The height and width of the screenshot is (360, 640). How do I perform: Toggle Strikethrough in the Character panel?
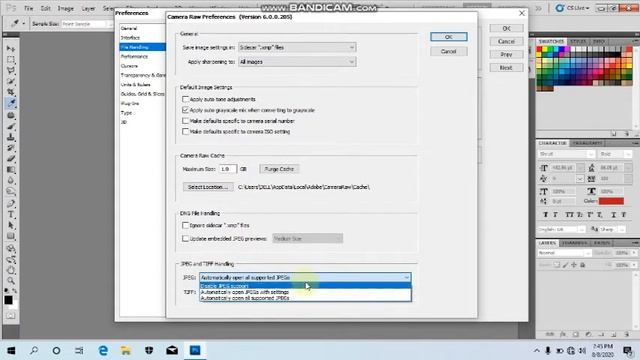(x=624, y=215)
